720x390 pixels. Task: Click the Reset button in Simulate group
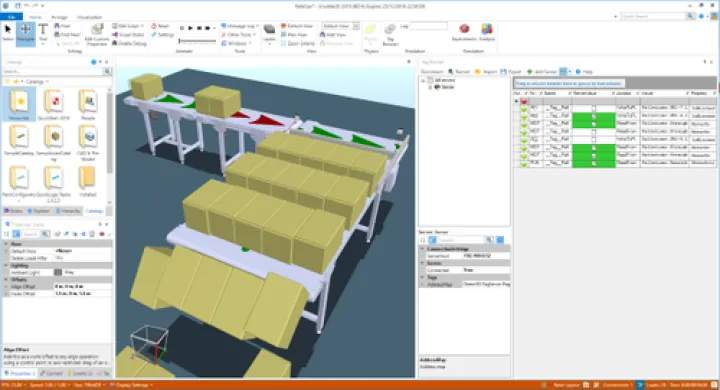click(160, 26)
